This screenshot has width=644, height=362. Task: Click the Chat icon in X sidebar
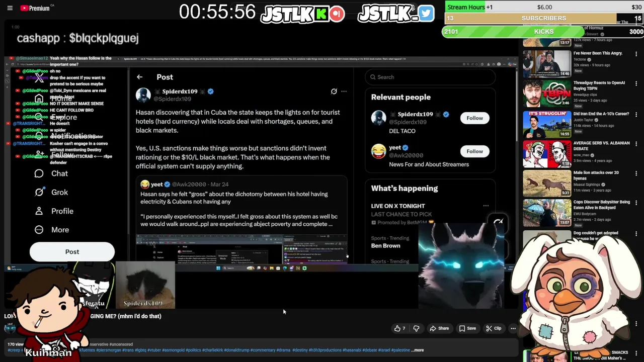(39, 173)
